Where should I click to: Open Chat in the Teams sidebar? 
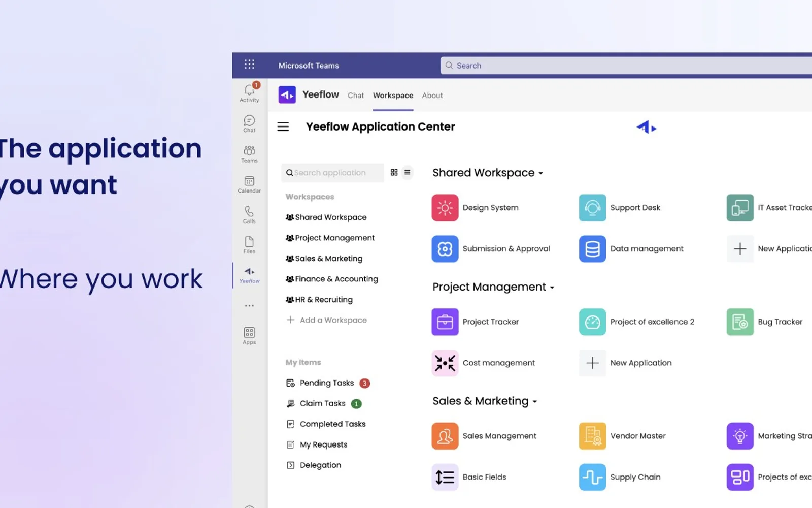coord(249,123)
